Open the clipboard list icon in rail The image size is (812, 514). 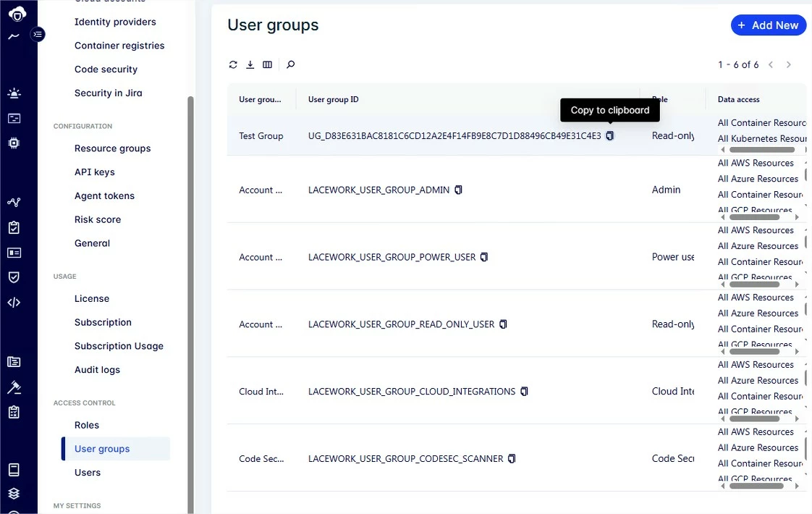click(x=14, y=412)
